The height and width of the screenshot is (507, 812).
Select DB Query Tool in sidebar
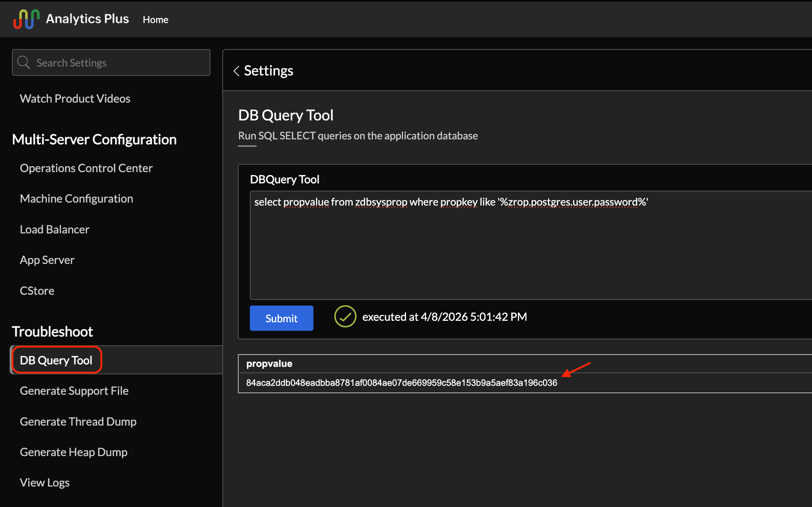[56, 360]
